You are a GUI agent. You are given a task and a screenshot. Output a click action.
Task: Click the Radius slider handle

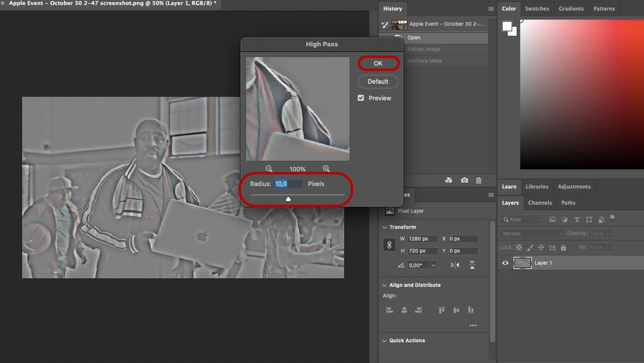[x=288, y=199]
